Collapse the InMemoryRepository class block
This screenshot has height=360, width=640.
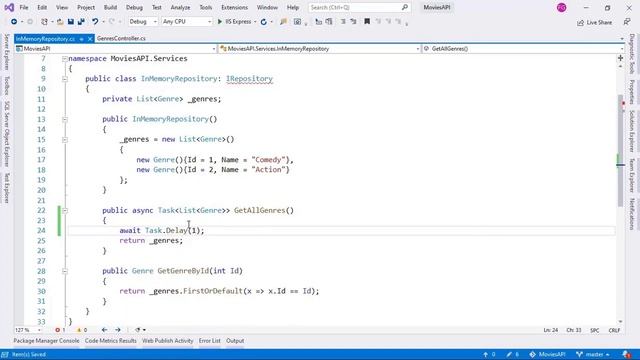tap(64, 79)
